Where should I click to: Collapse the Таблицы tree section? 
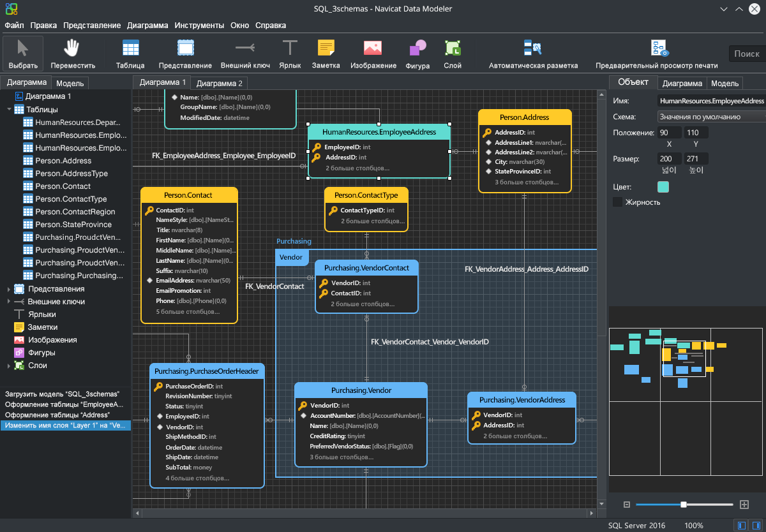[9, 109]
